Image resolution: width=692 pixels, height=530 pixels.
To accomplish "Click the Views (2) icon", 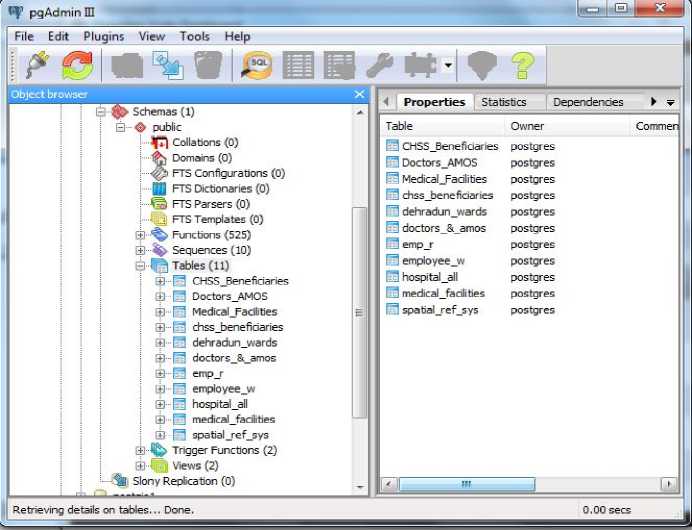I will click(159, 466).
